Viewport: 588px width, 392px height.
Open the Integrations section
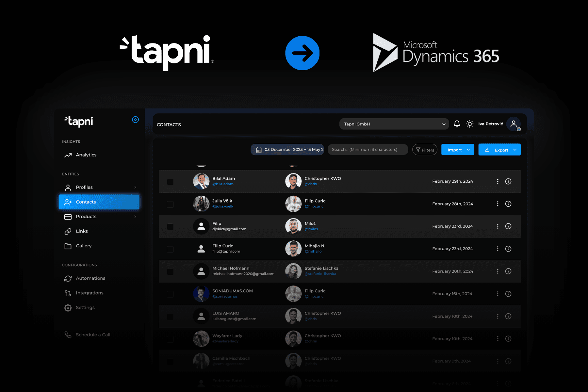pos(90,293)
